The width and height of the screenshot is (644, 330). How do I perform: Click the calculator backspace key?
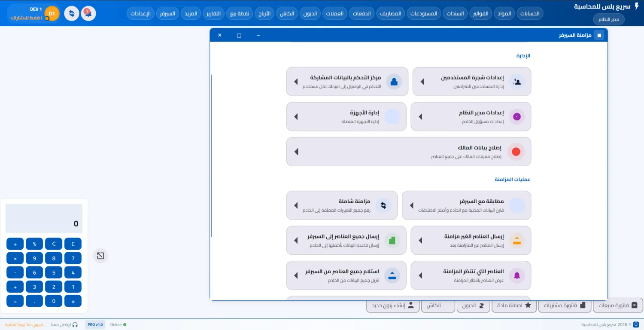[x=54, y=244]
